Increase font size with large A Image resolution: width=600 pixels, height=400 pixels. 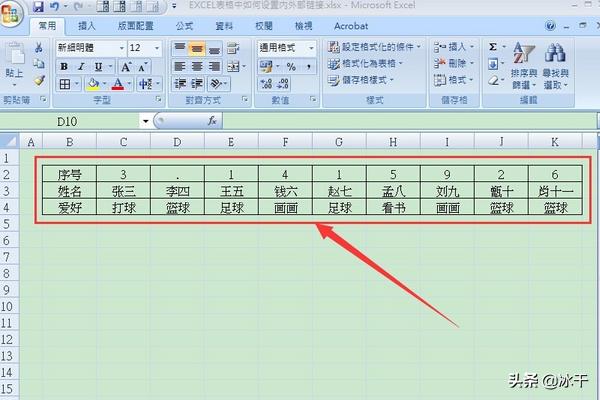coord(126,67)
